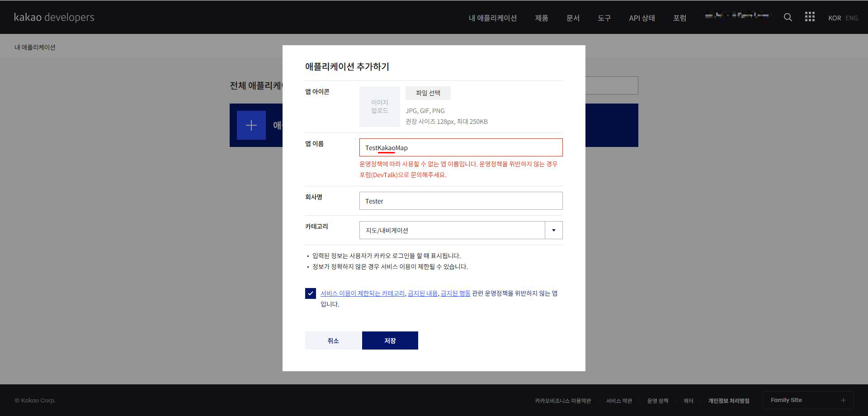Open the 서비스 이용이 제한되는 카테고리 link
868x416 pixels.
tap(363, 293)
